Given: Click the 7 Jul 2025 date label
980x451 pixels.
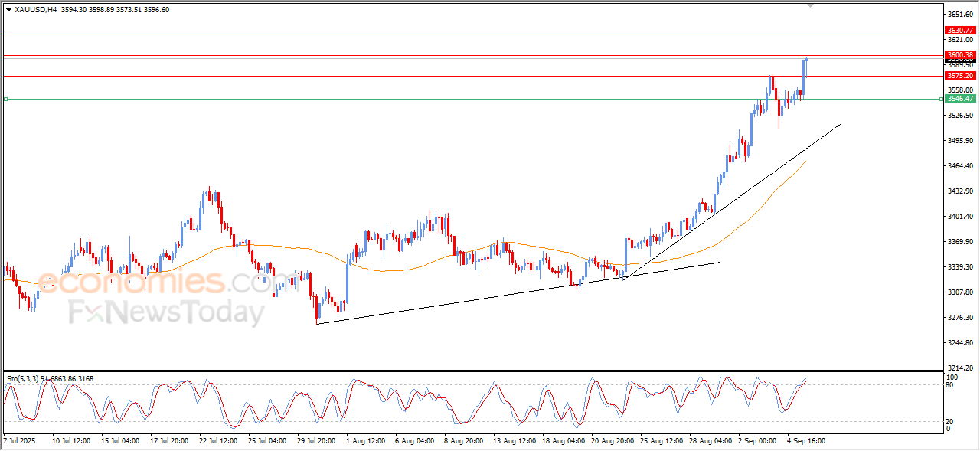Looking at the screenshot, I should (21, 441).
